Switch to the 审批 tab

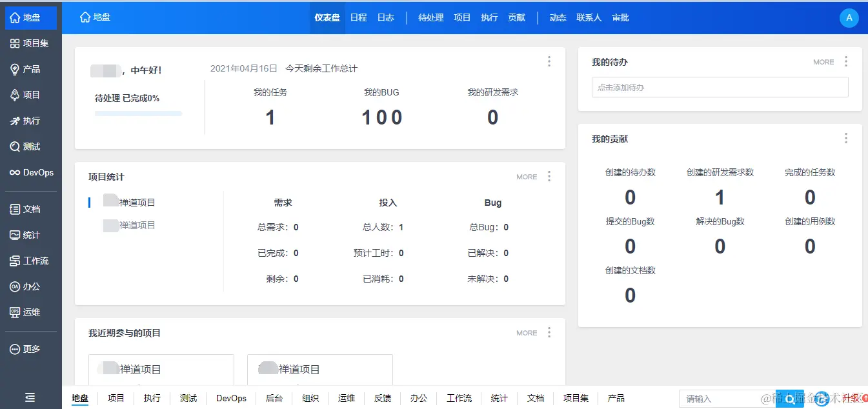(x=621, y=17)
